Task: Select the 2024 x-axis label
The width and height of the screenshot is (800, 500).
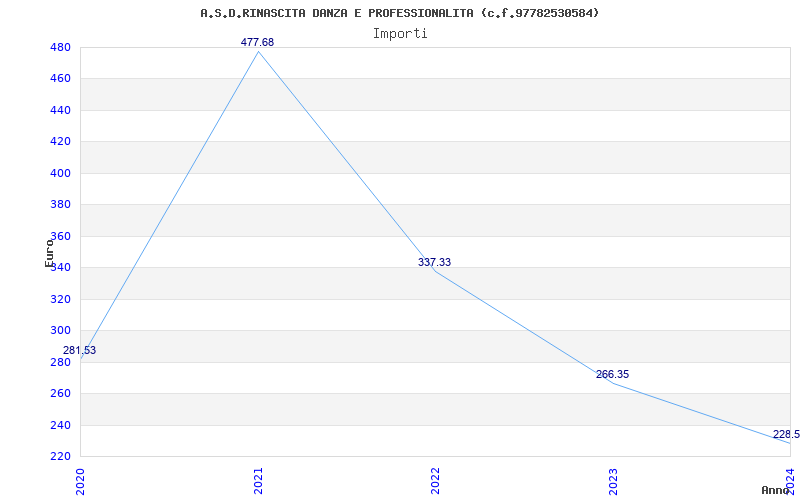Action: (x=790, y=480)
